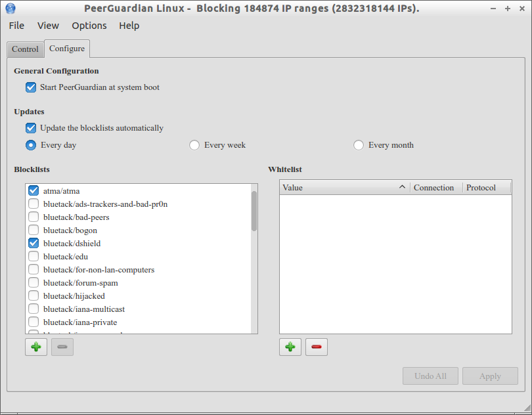Enable the bluetack/forum-spam blocklist

(x=33, y=282)
